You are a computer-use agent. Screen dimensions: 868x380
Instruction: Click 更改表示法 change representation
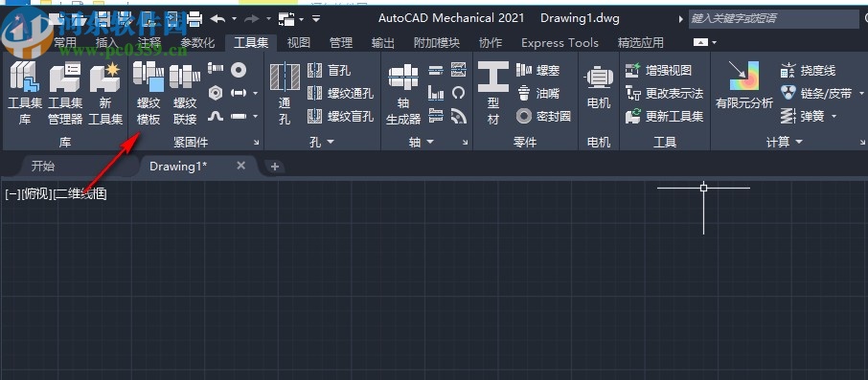click(664, 94)
